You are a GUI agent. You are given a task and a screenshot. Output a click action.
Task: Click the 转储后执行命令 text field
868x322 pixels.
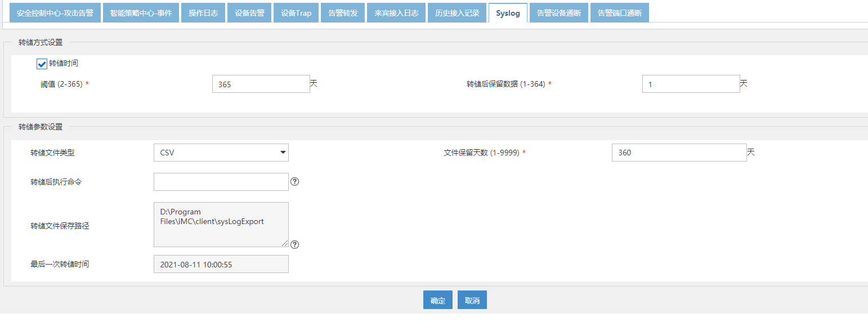coord(221,182)
